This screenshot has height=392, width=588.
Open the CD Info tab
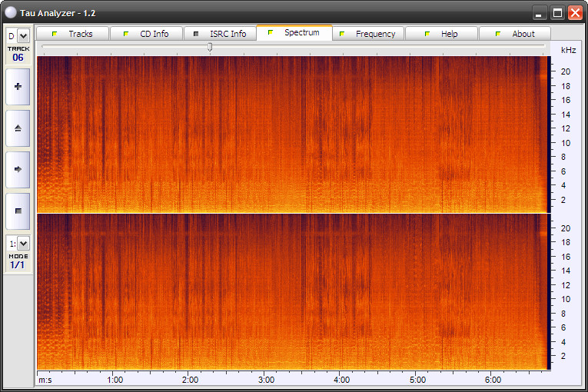[146, 34]
